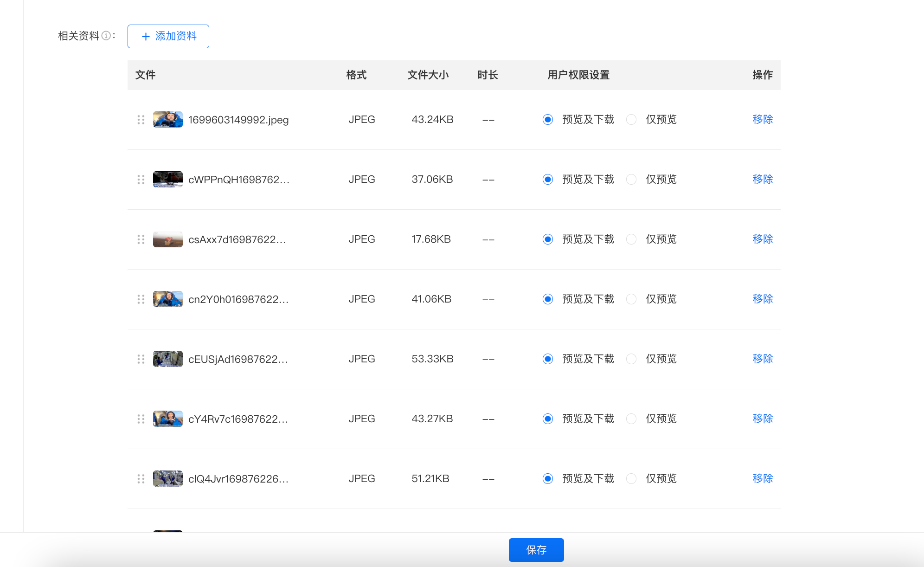924x567 pixels.
Task: Save changes with 保存 button
Action: click(x=536, y=550)
